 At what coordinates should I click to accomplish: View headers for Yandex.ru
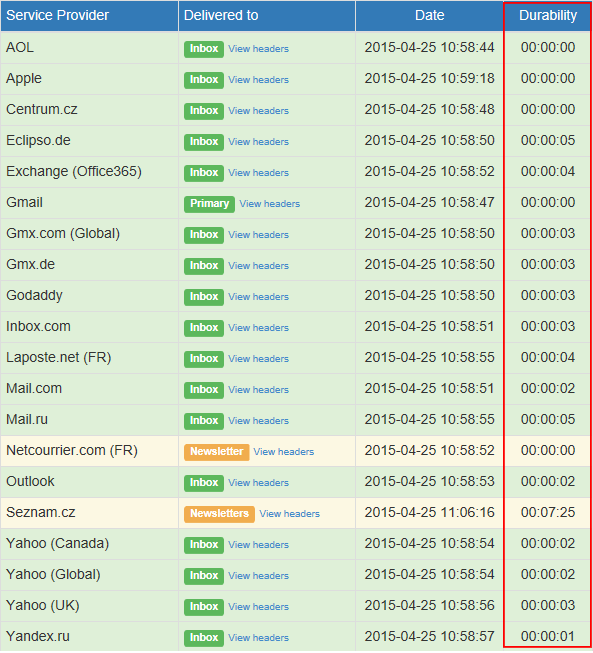(x=258, y=638)
